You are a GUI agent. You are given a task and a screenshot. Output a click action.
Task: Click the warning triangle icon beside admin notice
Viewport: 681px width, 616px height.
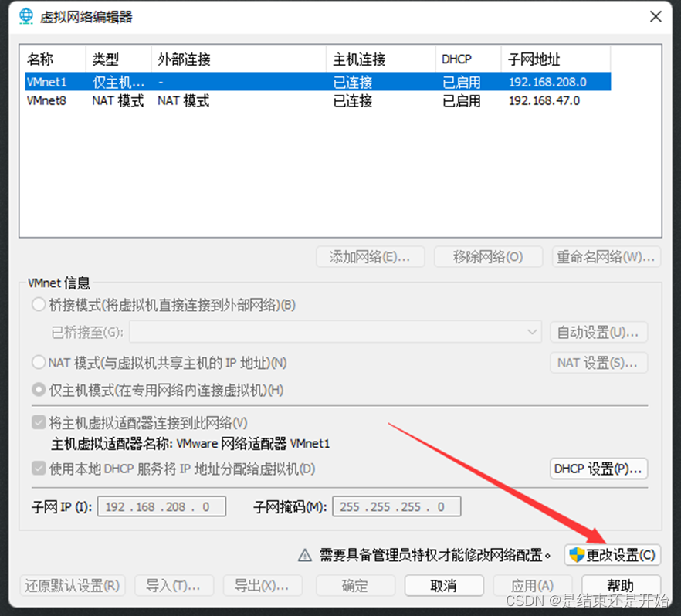click(305, 555)
